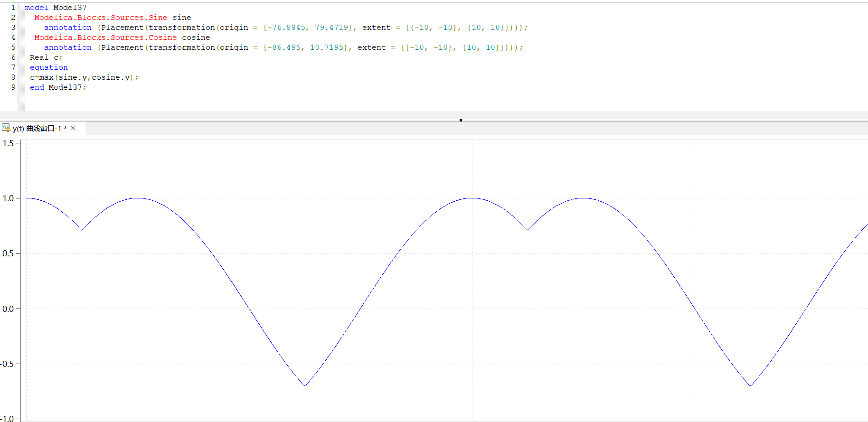Click line number 8 in the gutter

tap(13, 77)
